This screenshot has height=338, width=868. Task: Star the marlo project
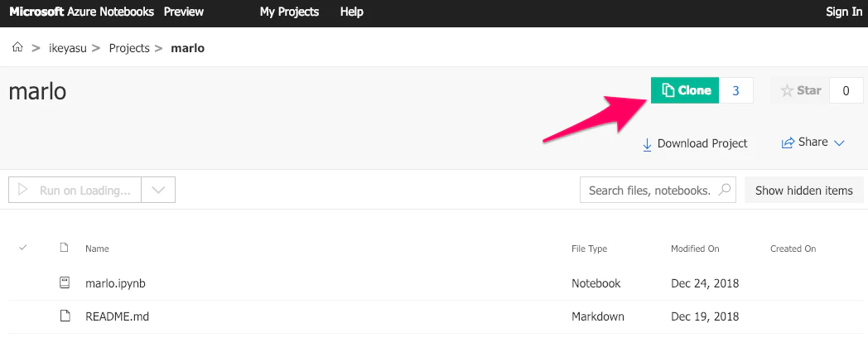[800, 90]
